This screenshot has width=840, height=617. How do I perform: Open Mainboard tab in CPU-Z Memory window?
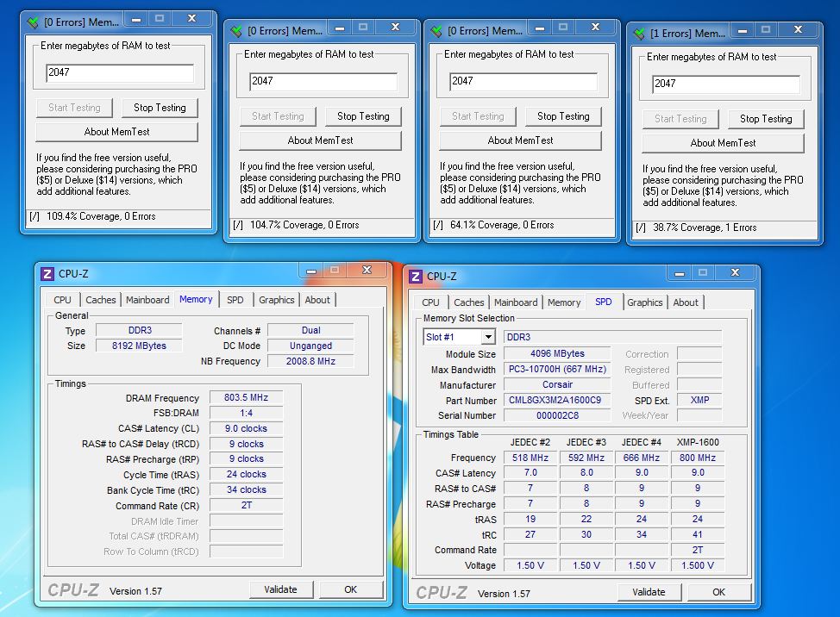pyautogui.click(x=147, y=300)
